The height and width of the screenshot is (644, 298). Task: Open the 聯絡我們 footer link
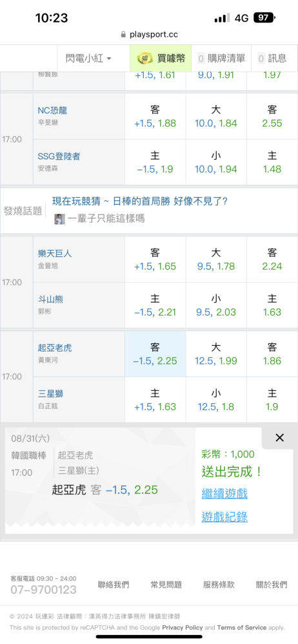[x=113, y=585]
